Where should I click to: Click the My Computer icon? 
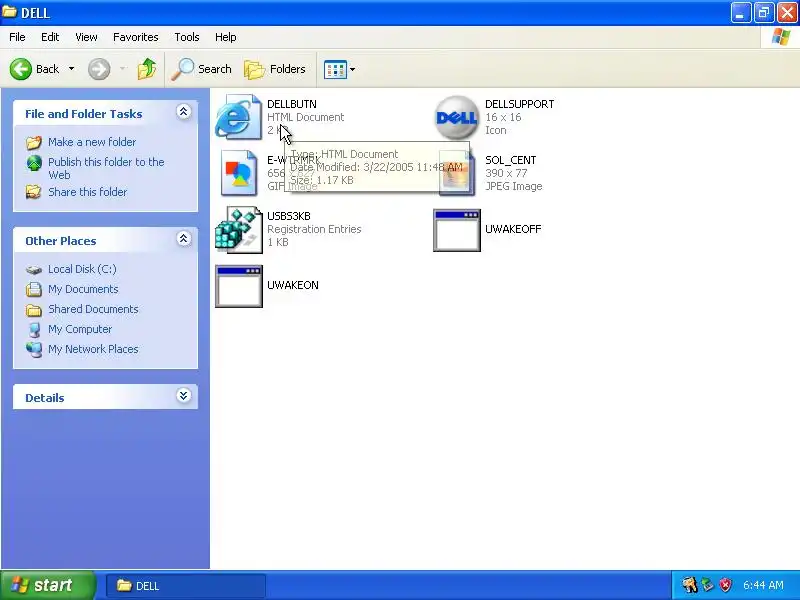[34, 330]
